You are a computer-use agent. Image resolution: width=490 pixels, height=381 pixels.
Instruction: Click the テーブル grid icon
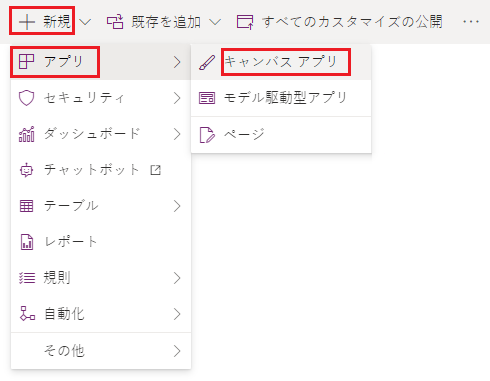coord(26,206)
